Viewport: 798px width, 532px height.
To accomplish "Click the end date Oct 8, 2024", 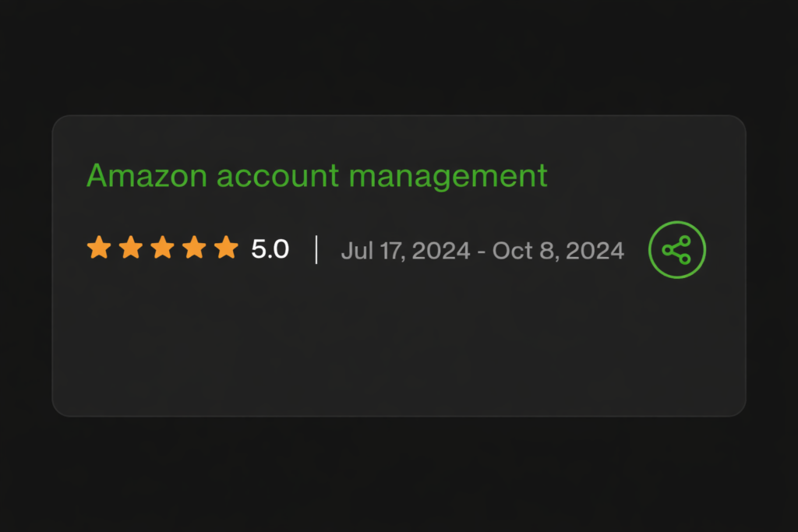I will pos(558,250).
